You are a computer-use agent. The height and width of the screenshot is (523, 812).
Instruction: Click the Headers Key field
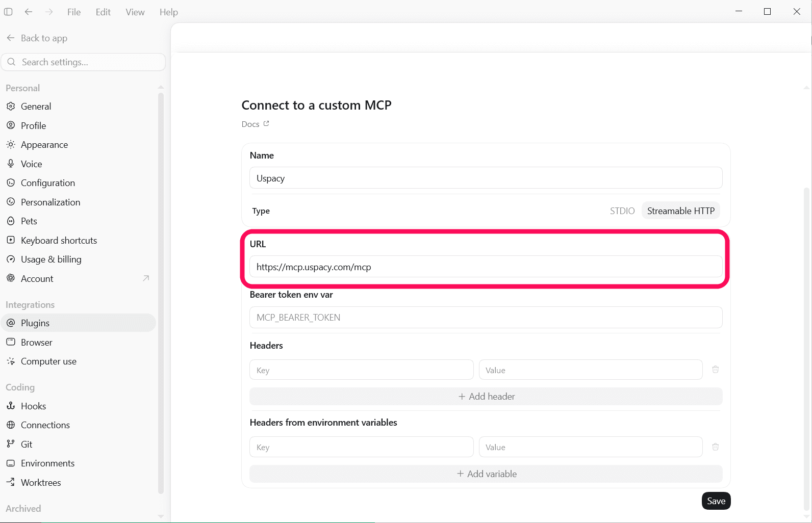coord(362,370)
